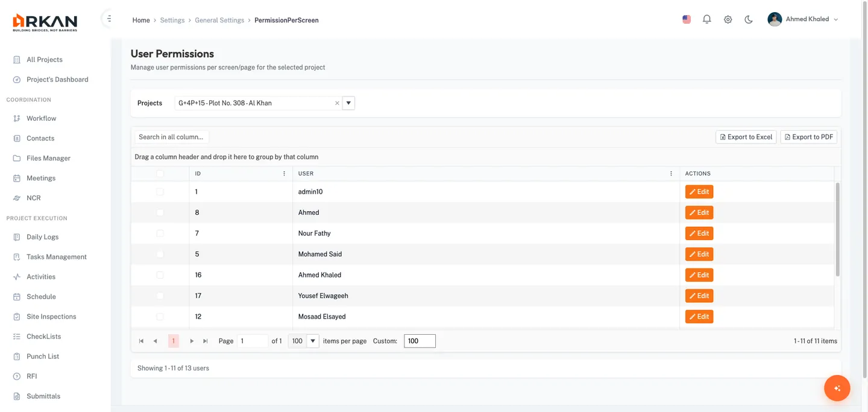Open the ID column options menu
The image size is (868, 412).
[284, 173]
